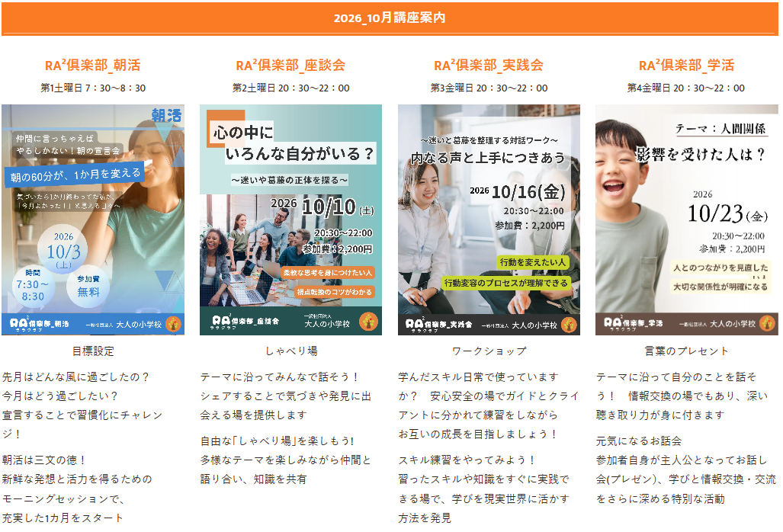Open the 実践会 10/16 flyer image
Image resolution: width=783 pixels, height=532 pixels.
[x=489, y=220]
